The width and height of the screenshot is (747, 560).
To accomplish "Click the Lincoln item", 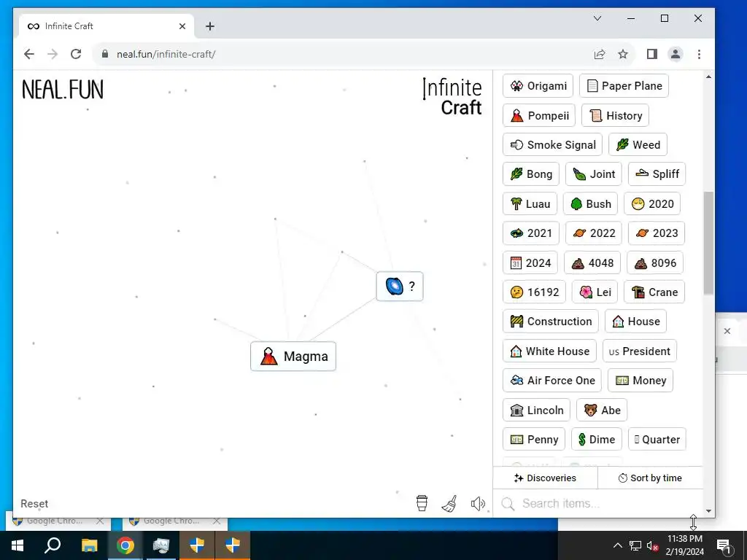I will point(536,410).
